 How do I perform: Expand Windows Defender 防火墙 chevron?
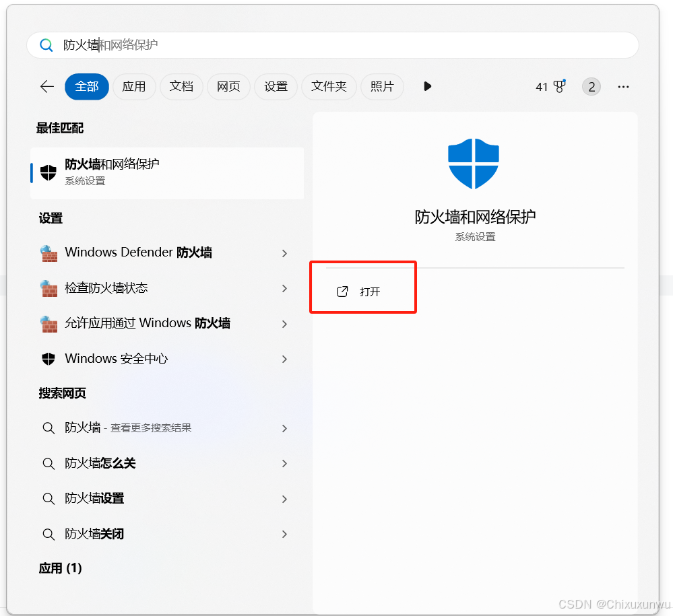tap(284, 254)
